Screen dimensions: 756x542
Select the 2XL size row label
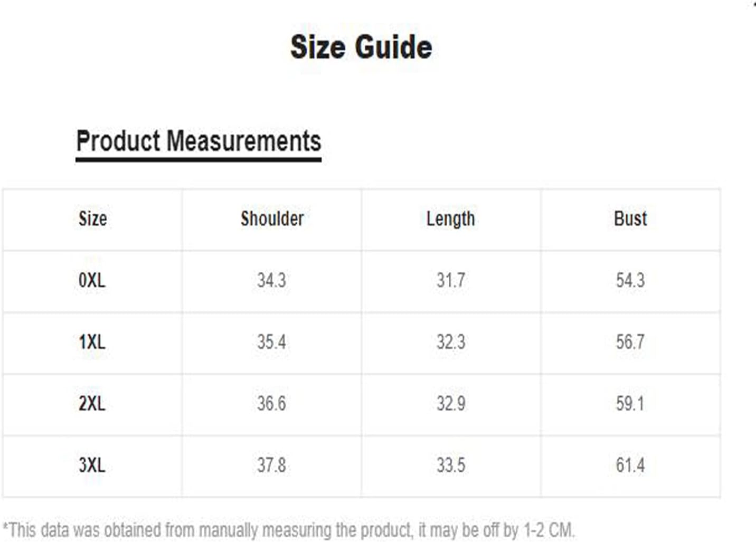[x=92, y=404]
